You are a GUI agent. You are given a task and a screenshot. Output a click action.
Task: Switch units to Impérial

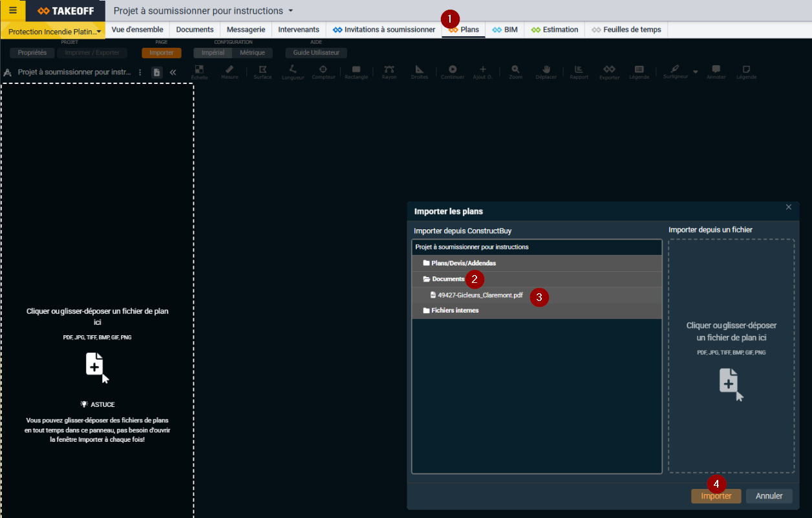coord(213,53)
